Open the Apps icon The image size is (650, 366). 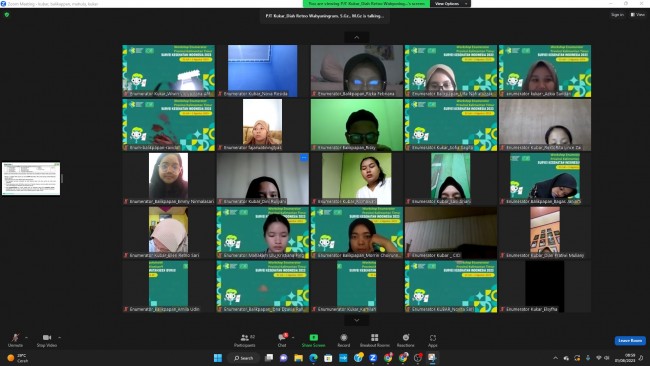pyautogui.click(x=433, y=338)
